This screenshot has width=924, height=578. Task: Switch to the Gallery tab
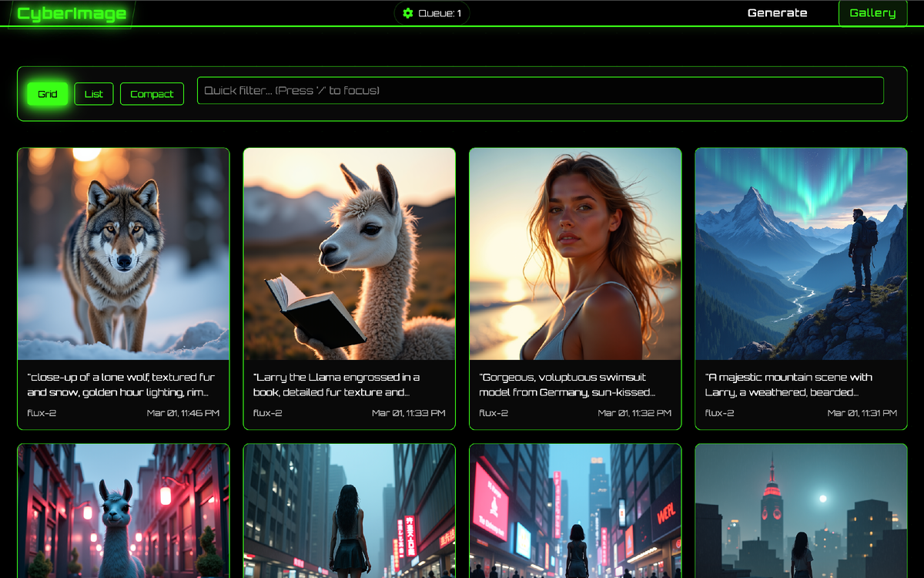(x=872, y=13)
